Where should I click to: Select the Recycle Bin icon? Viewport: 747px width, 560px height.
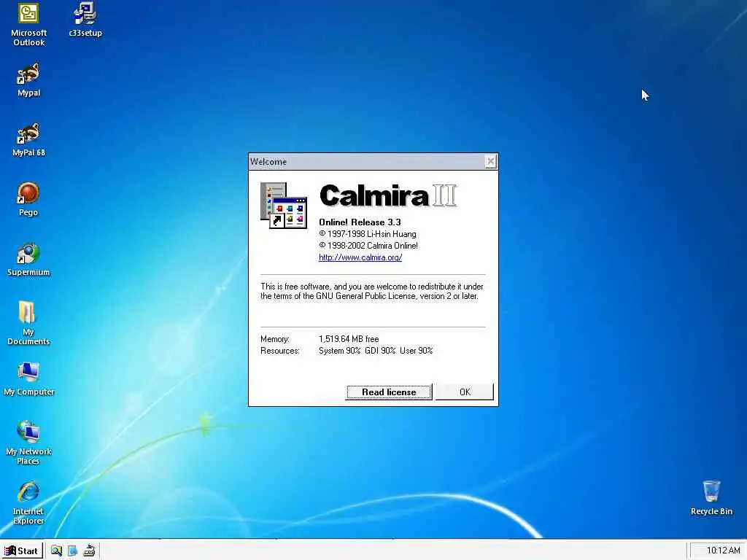[711, 497]
